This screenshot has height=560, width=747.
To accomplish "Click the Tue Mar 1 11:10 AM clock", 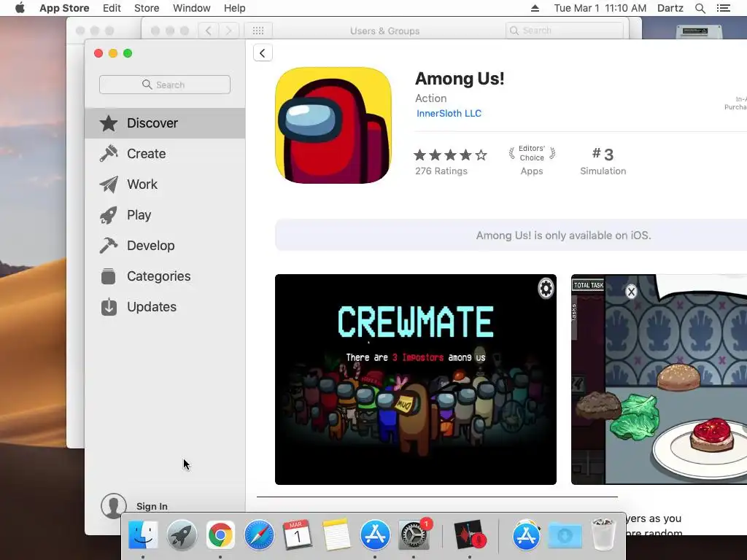I will 600,8.
